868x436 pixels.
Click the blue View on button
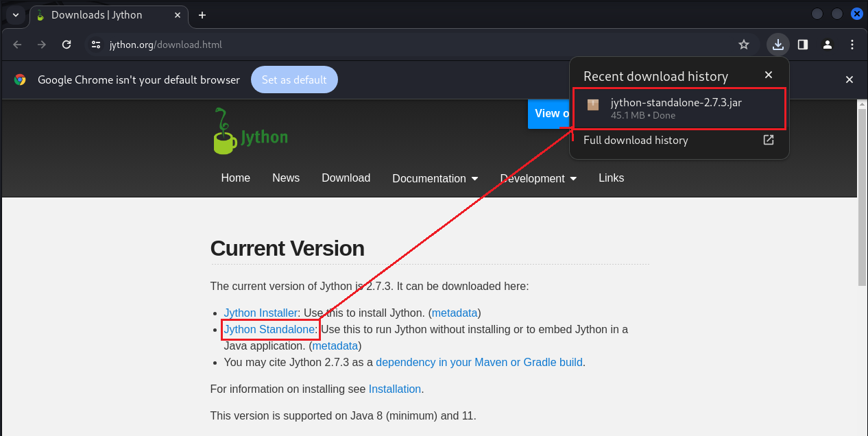point(548,114)
